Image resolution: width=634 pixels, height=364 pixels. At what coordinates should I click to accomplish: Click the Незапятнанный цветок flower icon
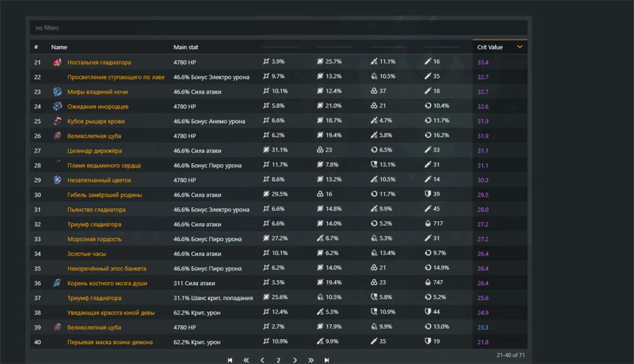[57, 180]
